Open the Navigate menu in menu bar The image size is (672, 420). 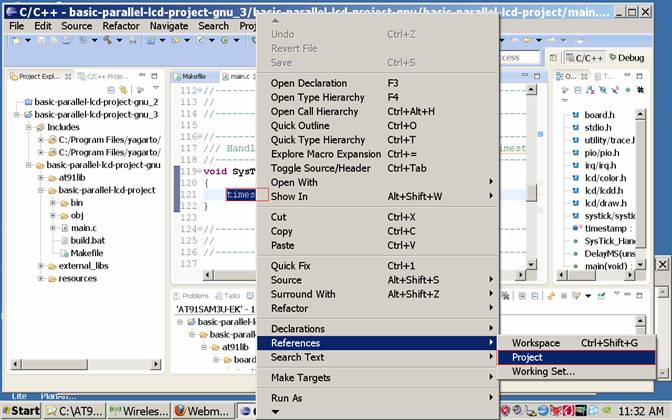pos(169,26)
